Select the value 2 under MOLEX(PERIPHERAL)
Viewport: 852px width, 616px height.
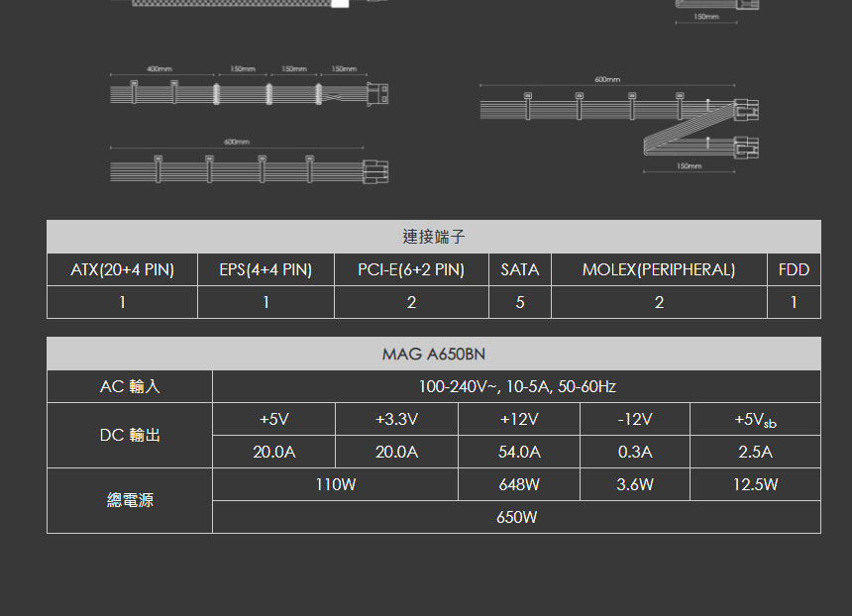659,302
